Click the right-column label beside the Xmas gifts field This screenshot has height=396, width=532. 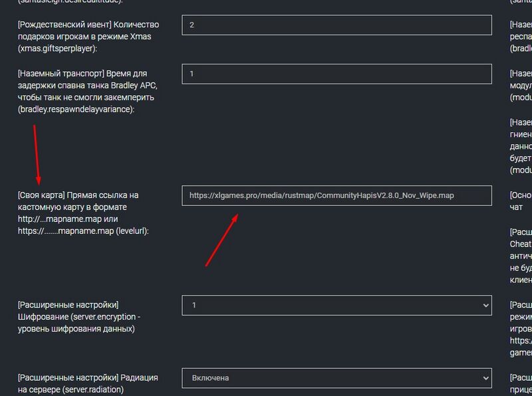click(x=521, y=37)
